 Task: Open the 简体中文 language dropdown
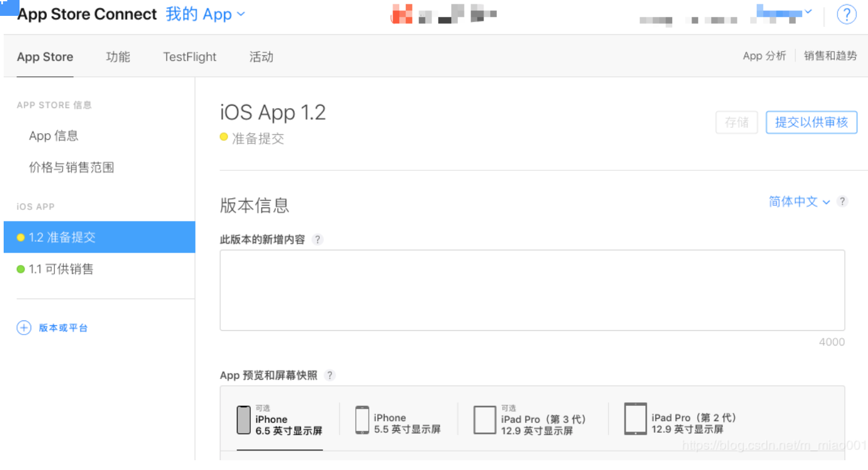(x=799, y=201)
